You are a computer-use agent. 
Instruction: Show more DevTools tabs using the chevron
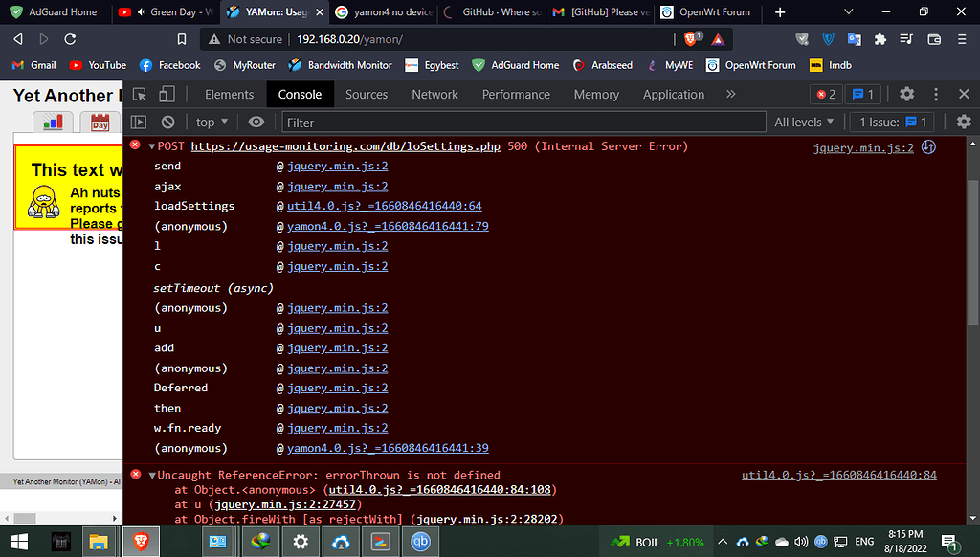(731, 95)
